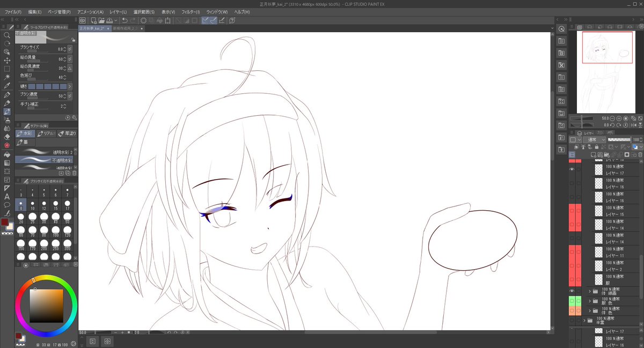Open the フィルター(I) menu
This screenshot has height=348, width=644.
(191, 12)
